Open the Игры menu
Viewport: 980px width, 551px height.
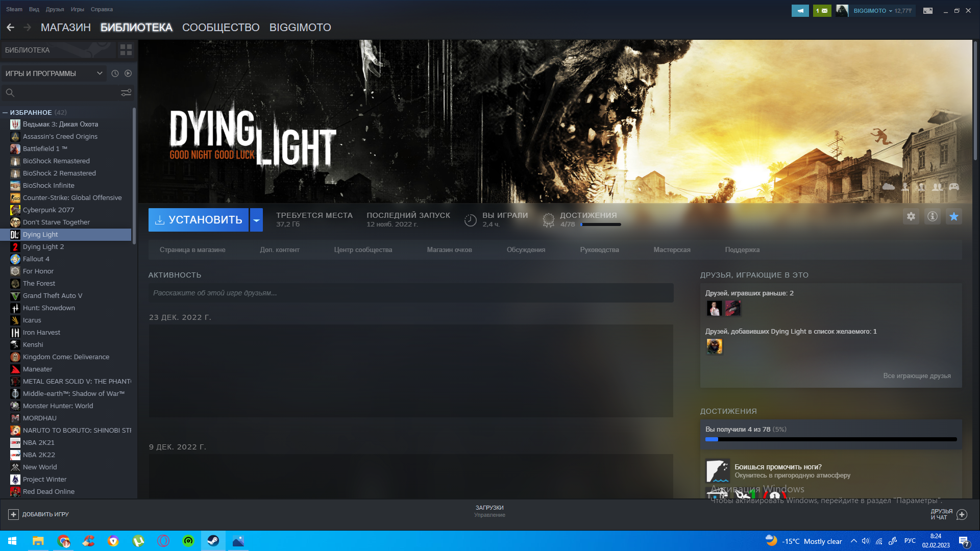click(78, 9)
